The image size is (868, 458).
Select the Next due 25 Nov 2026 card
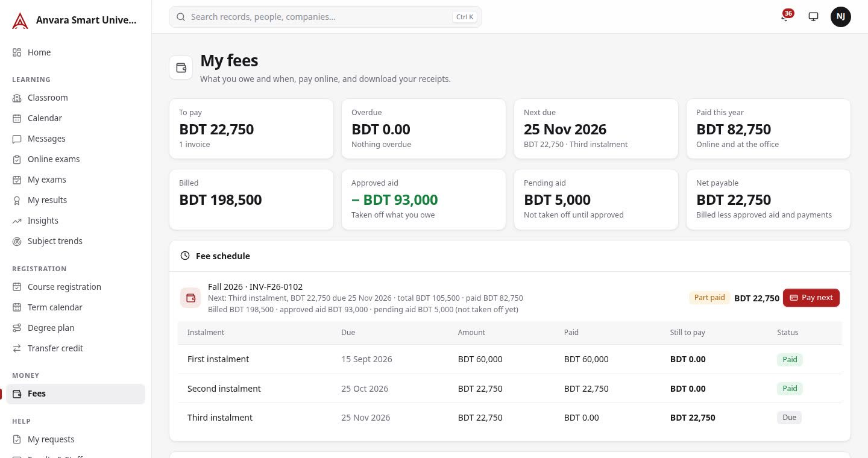pyautogui.click(x=596, y=129)
